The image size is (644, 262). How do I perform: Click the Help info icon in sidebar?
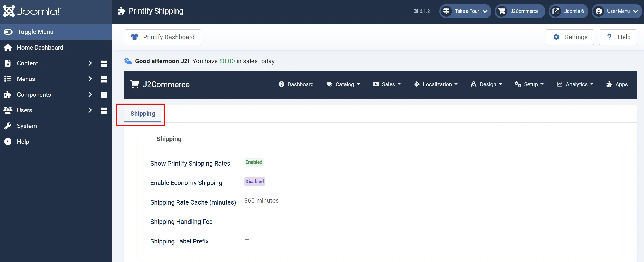(x=8, y=142)
